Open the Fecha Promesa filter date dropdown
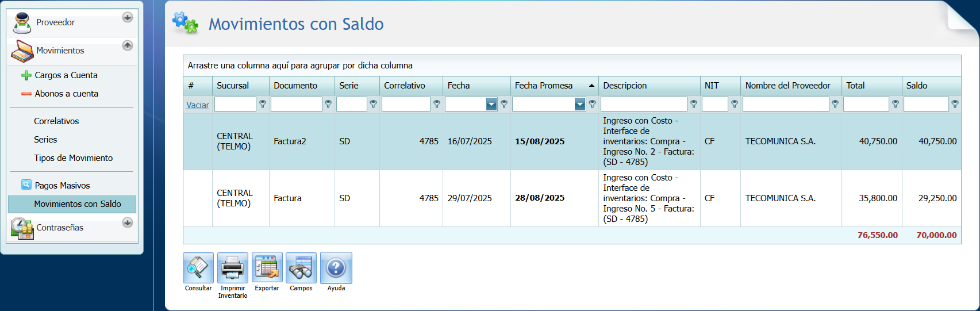 tap(580, 104)
